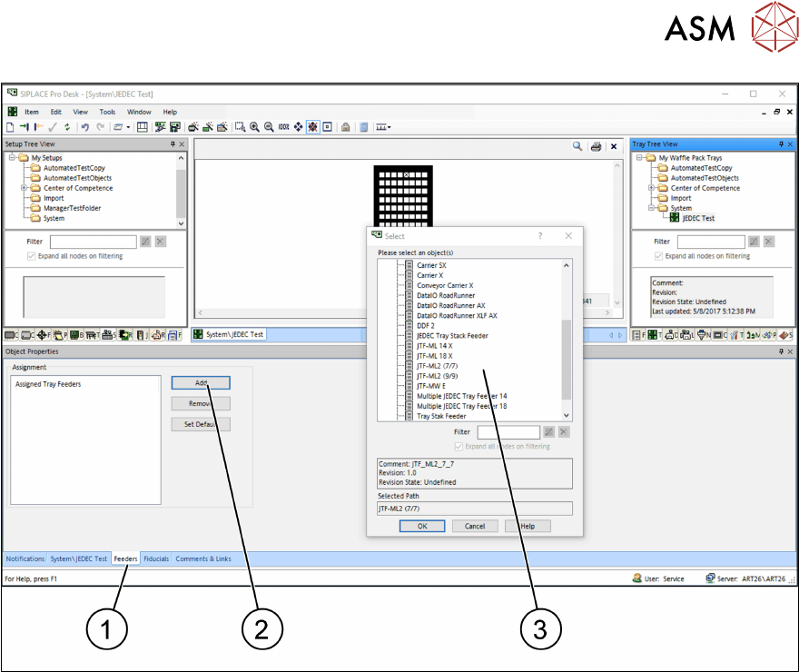This screenshot has width=799, height=672.
Task: Collapse the System node in Tray Tree
Action: tap(651, 208)
